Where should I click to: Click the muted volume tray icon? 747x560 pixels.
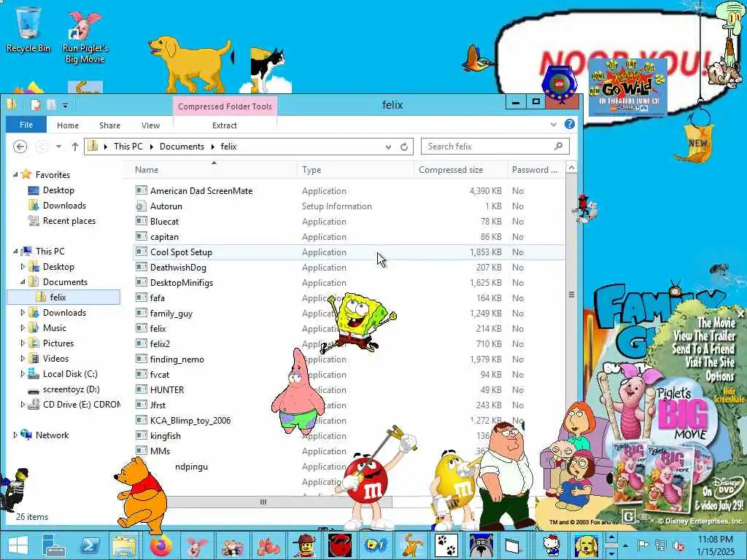(678, 545)
